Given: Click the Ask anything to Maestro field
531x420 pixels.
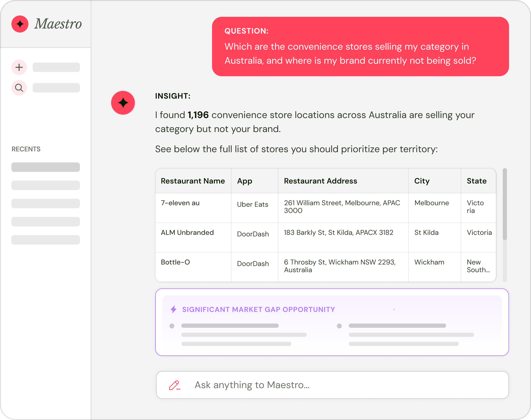Looking at the screenshot, I should coord(333,385).
